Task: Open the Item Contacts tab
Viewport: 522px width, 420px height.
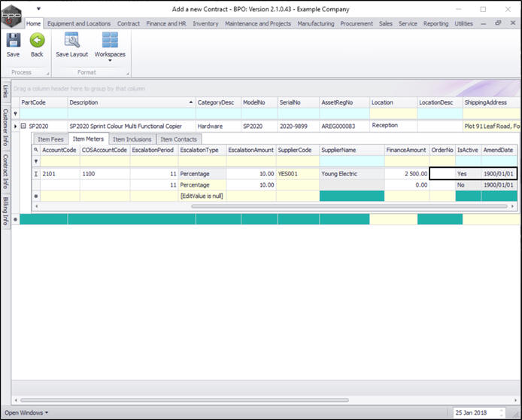Action: [x=179, y=139]
